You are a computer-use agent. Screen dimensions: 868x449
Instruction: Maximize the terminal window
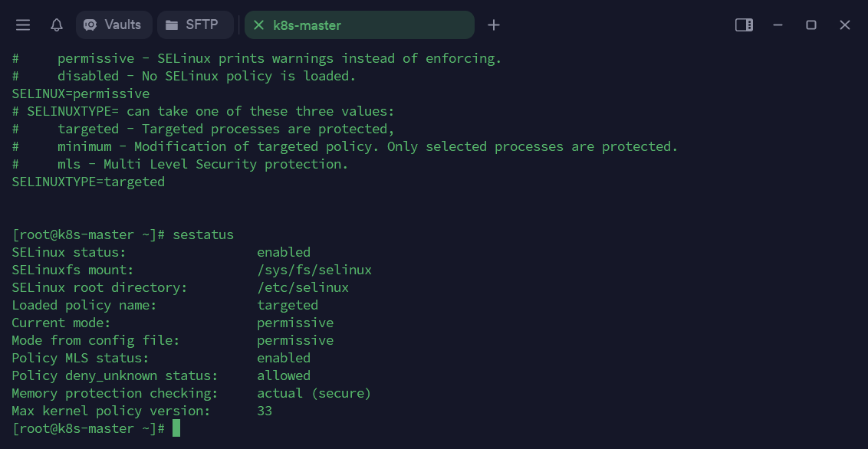coord(811,25)
